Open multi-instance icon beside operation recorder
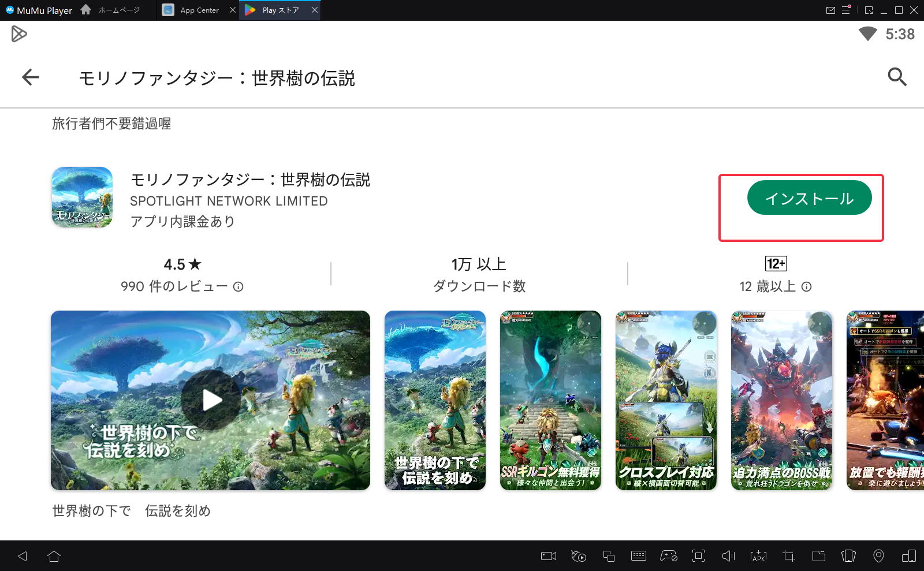924x571 pixels. click(x=609, y=556)
